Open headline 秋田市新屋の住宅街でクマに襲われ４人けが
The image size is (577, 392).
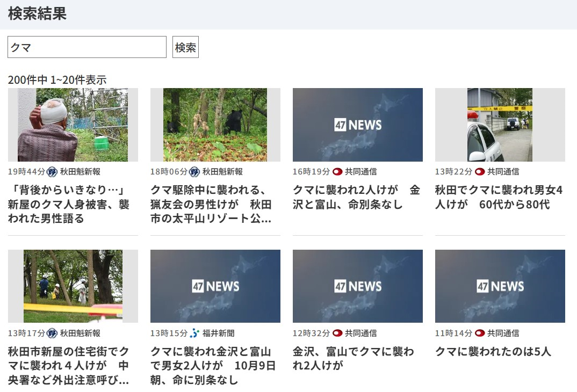click(69, 366)
